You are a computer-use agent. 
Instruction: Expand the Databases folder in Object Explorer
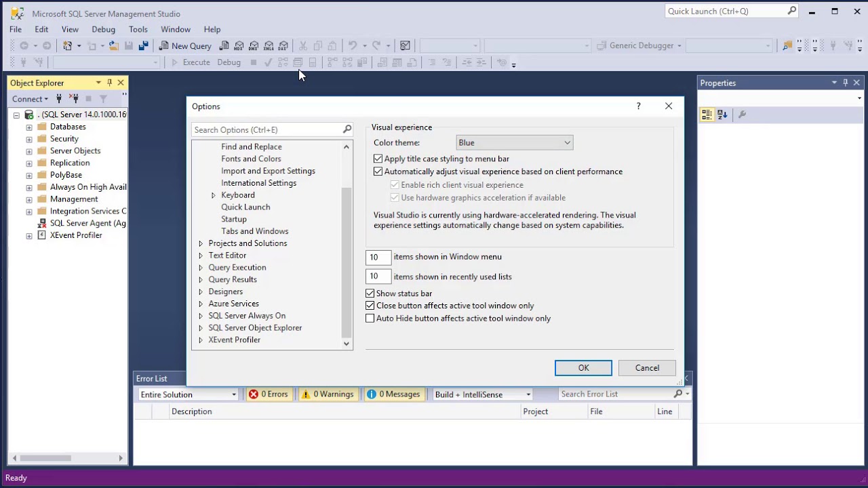pyautogui.click(x=29, y=127)
